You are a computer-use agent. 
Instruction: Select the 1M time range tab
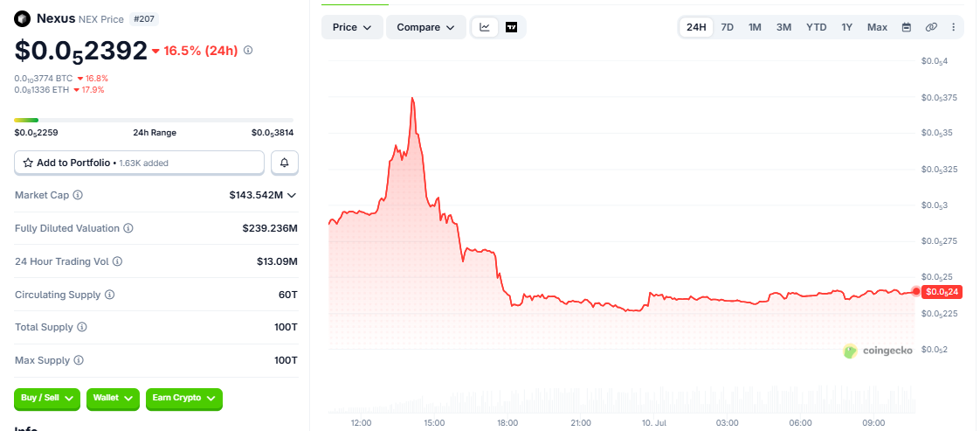(755, 27)
